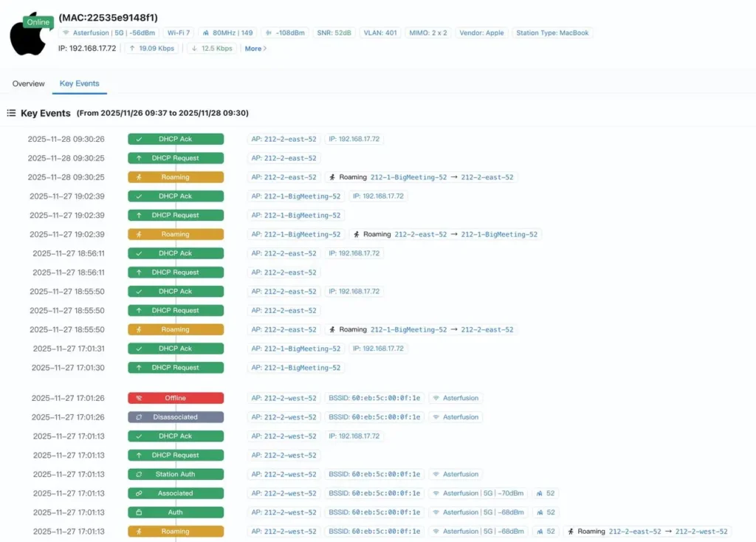
Task: Click the padlock icon on the Auth event badge
Action: 139,512
